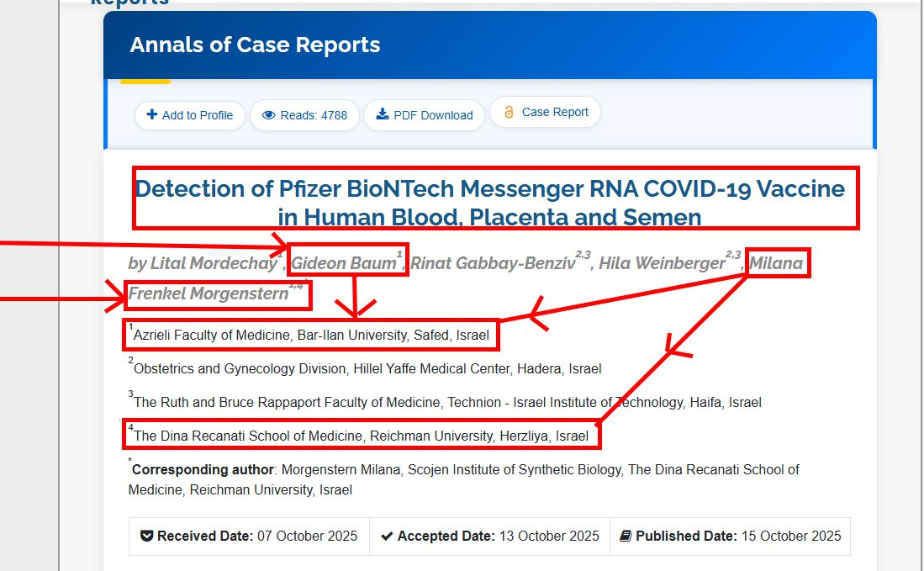This screenshot has height=571, width=924.
Task: Click the open access lock icon
Action: pos(510,112)
